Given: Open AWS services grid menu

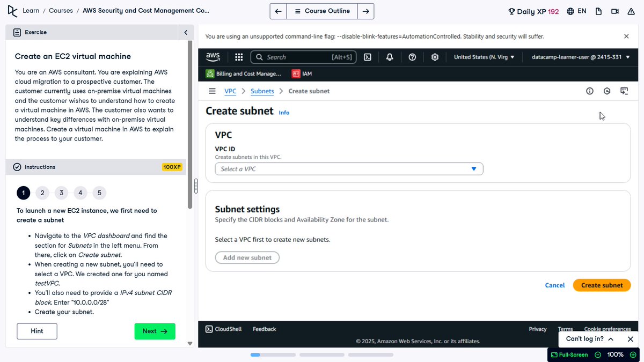Looking at the screenshot, I should [239, 57].
